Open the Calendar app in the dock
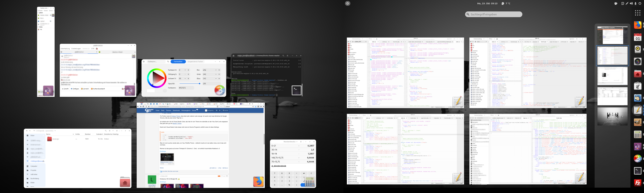 tap(638, 37)
